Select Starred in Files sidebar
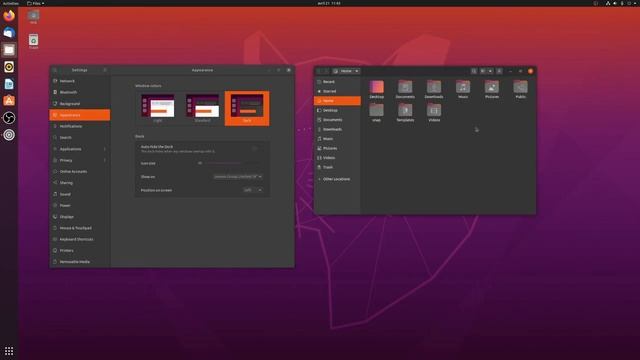640x360 pixels. [337, 91]
